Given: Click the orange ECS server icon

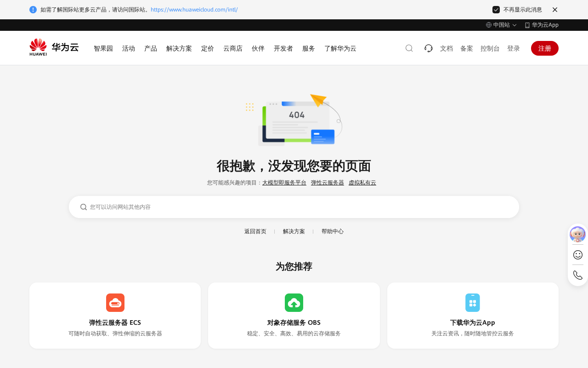Looking at the screenshot, I should tap(115, 303).
